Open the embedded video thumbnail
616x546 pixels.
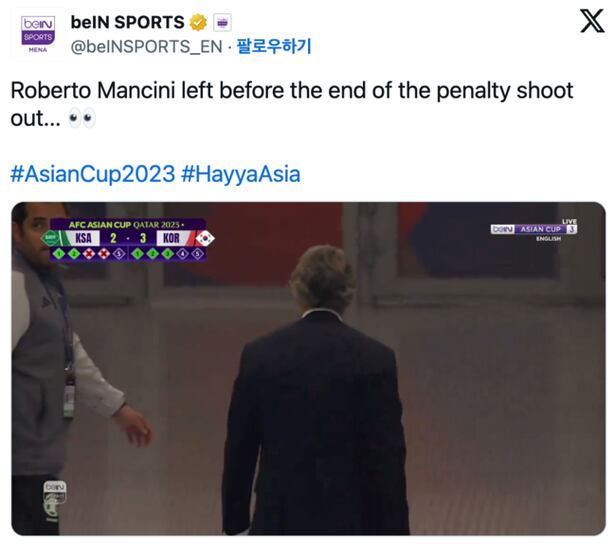(x=308, y=368)
